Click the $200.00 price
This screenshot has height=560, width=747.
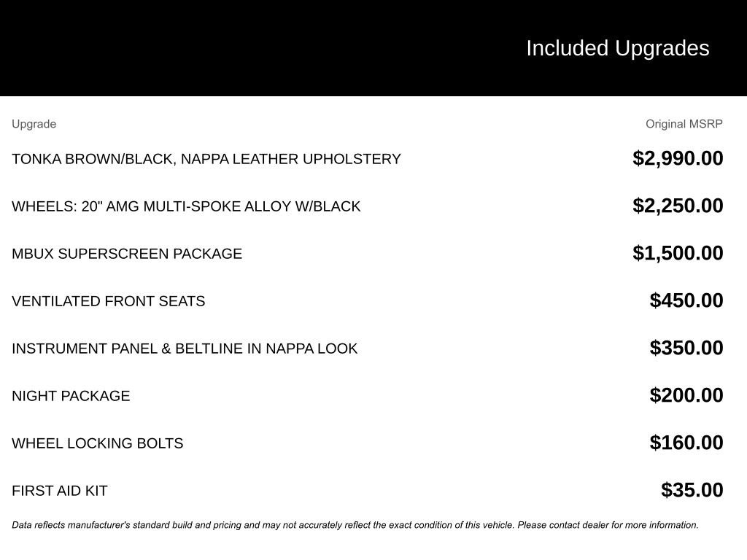pos(686,395)
